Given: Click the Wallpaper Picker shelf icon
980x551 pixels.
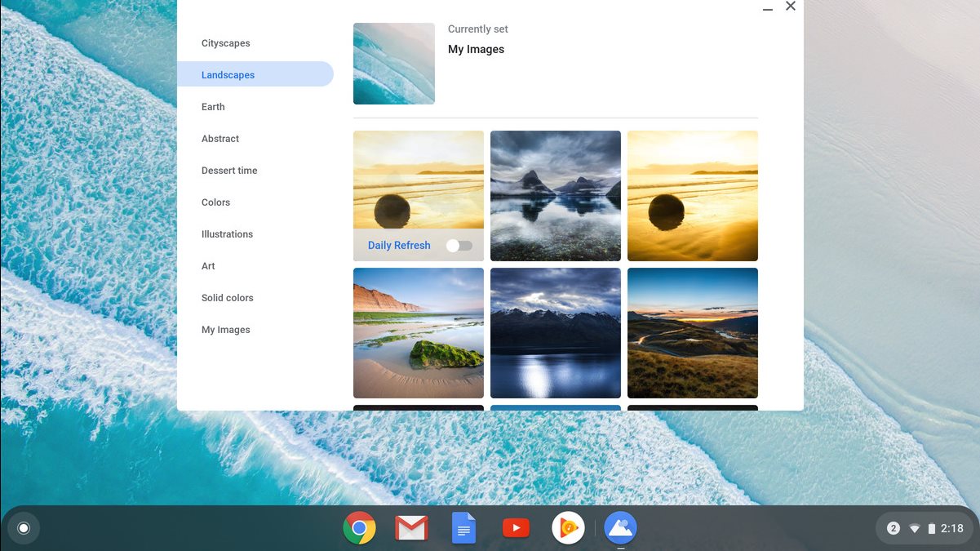Looking at the screenshot, I should [x=620, y=528].
